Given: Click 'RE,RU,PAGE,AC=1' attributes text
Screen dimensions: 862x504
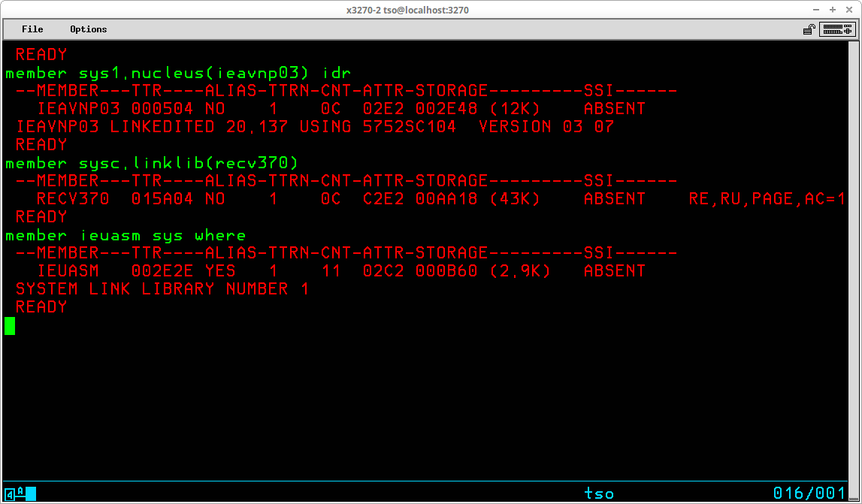Looking at the screenshot, I should [767, 199].
